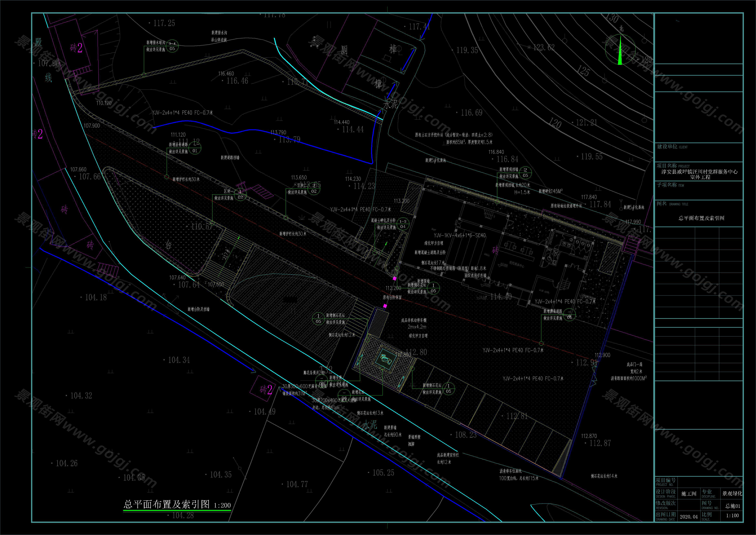Click the 2/02 section callout bubble
The width and height of the screenshot is (756, 535).
click(314, 188)
